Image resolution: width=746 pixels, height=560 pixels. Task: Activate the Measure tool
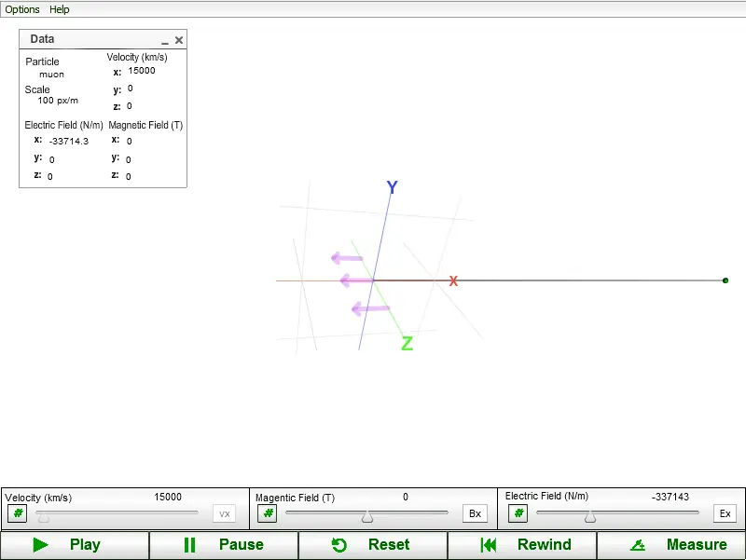pyautogui.click(x=670, y=545)
